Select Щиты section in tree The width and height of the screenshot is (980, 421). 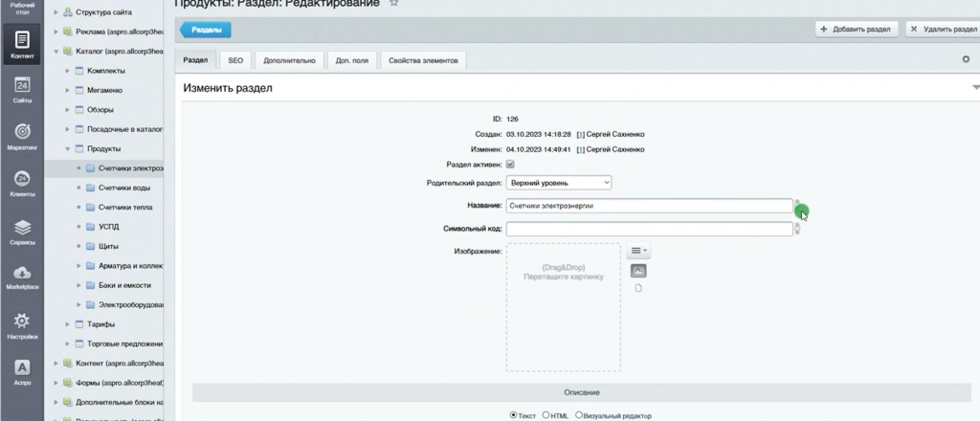click(109, 246)
